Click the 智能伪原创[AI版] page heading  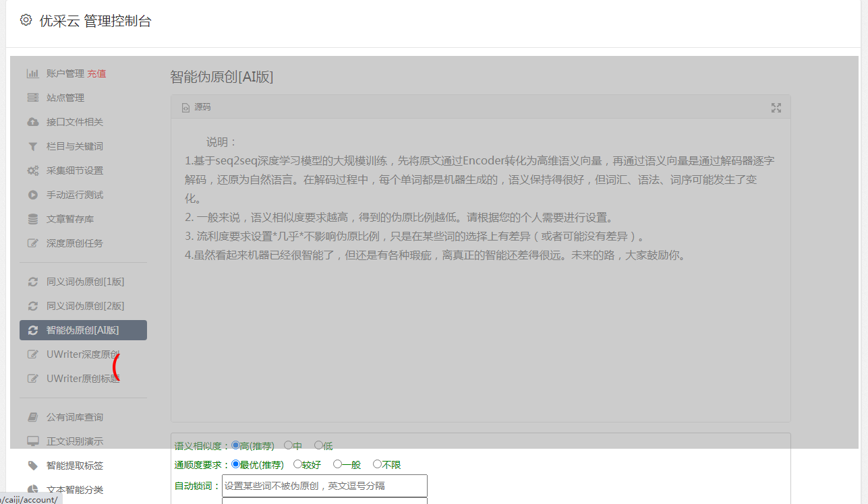click(222, 77)
